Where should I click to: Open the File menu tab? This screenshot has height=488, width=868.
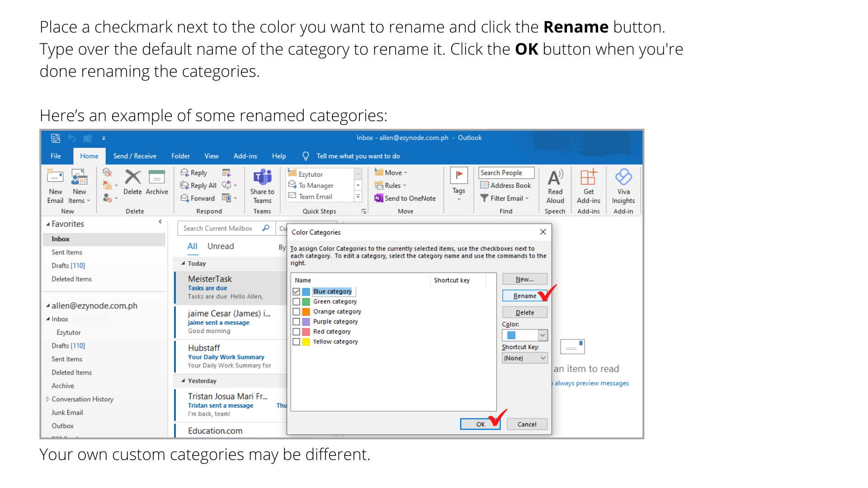coord(56,156)
